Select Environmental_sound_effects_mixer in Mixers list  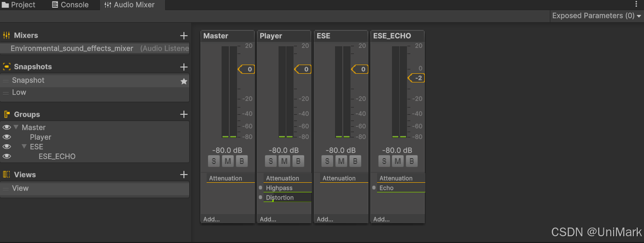[95, 48]
